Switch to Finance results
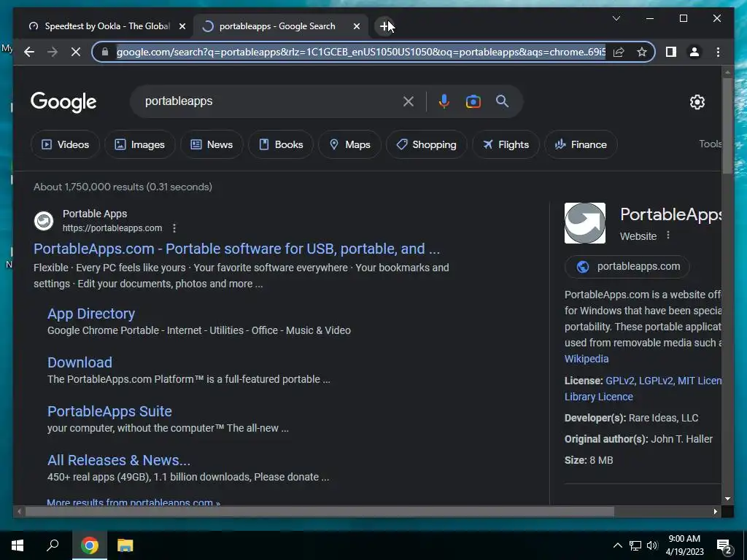 (x=581, y=144)
